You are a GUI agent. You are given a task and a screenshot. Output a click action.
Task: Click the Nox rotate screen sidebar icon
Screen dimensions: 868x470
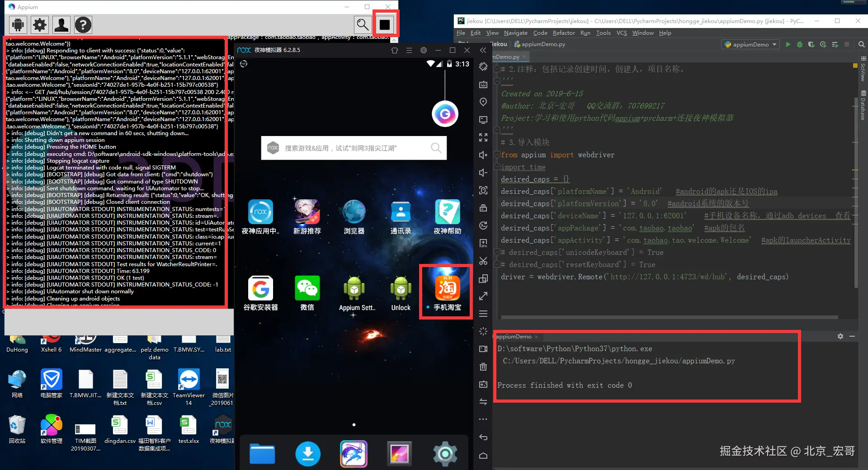point(483,67)
